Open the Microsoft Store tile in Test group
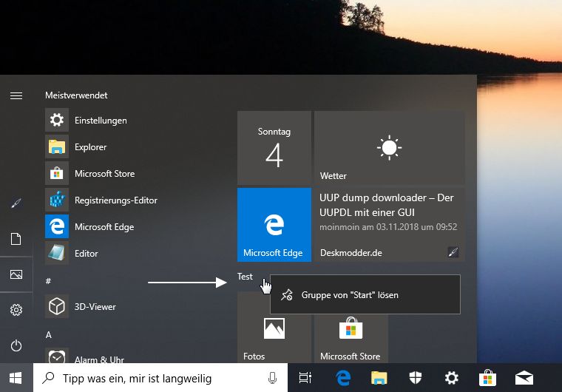562x392 pixels. pos(351,338)
